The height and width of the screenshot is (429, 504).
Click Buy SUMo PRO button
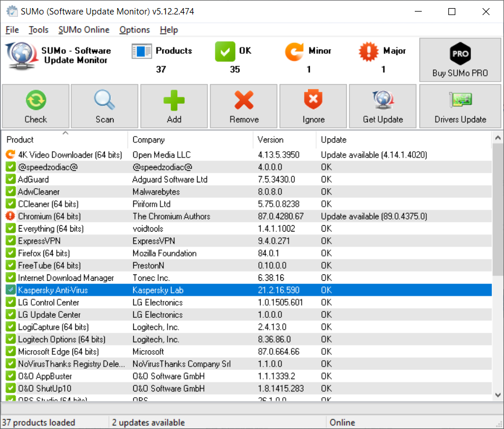(x=460, y=60)
